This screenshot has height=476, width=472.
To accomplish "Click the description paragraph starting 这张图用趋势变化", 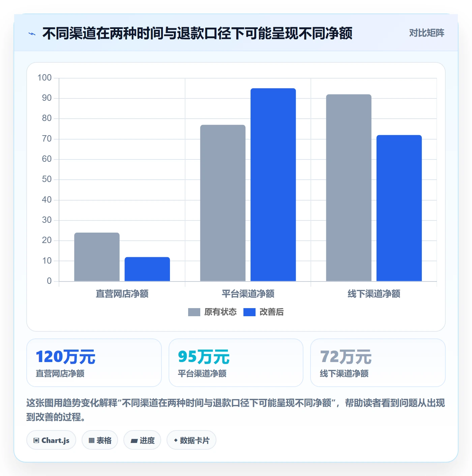I will click(236, 410).
